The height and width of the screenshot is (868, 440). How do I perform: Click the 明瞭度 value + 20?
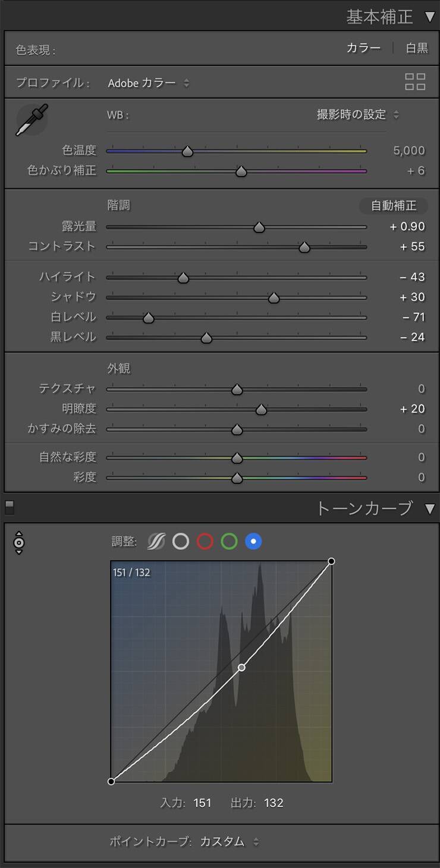[412, 409]
